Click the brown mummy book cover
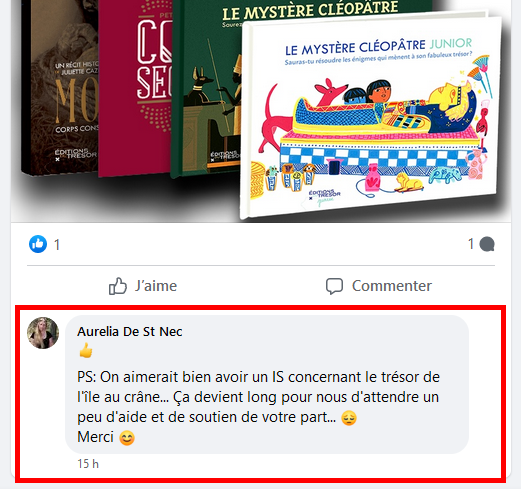521x489 pixels. pos(60,87)
